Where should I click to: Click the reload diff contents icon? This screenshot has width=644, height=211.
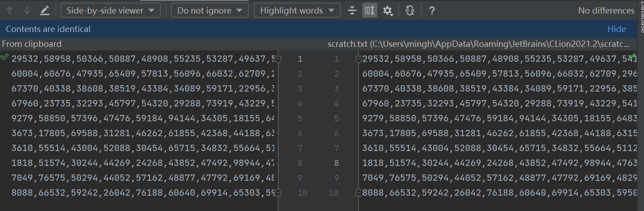coord(410,10)
